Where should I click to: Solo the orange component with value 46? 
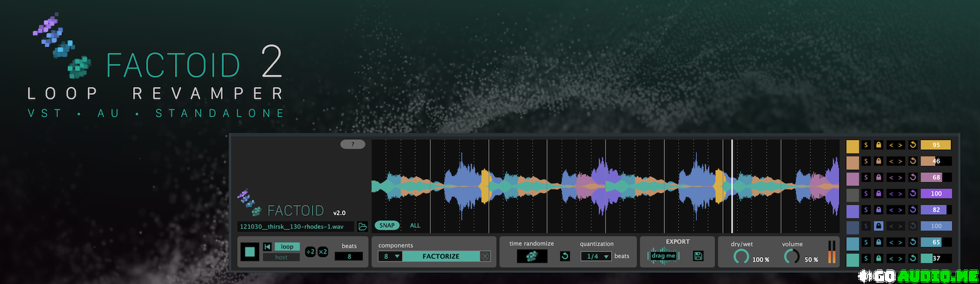pos(866,161)
